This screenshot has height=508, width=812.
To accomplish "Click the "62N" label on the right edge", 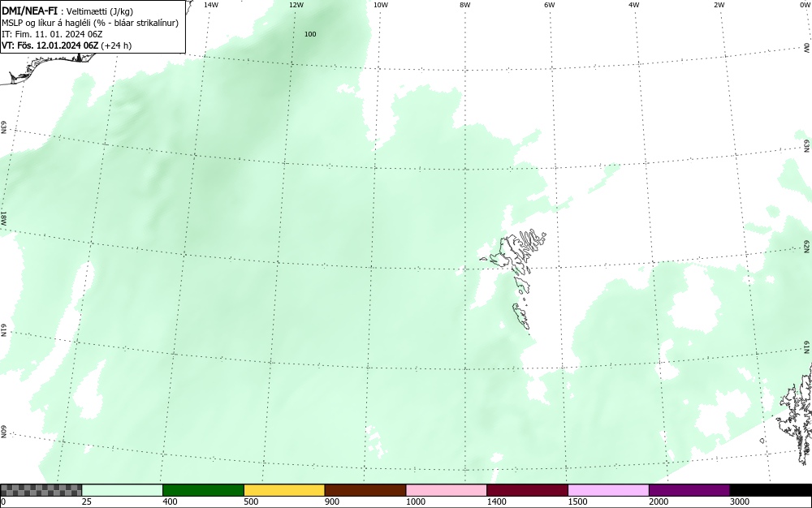I will (807, 246).
